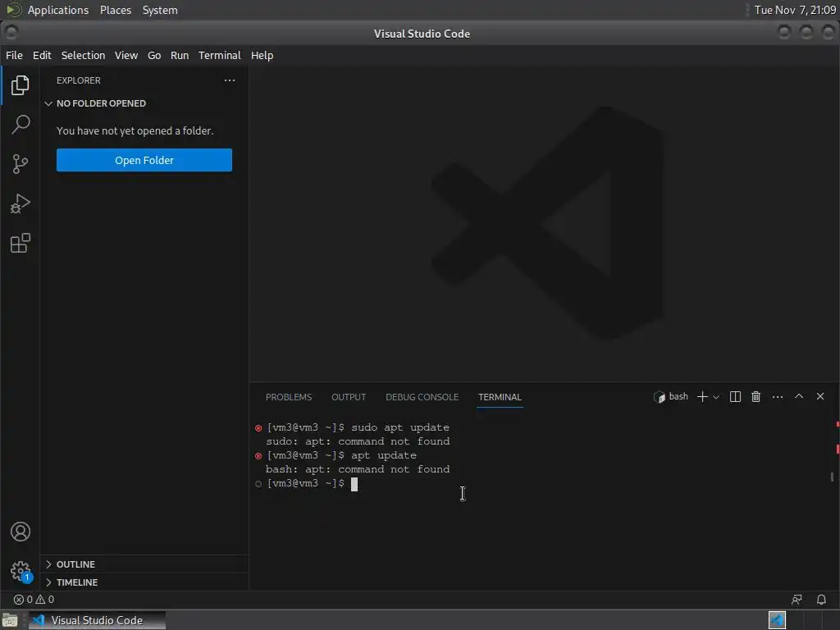Open the Help menu
Viewport: 840px width, 630px height.
click(x=262, y=55)
